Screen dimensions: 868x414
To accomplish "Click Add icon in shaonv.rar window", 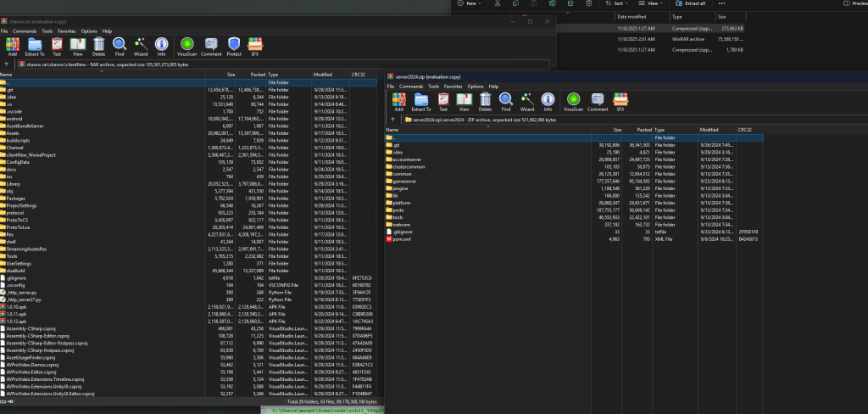I will coord(12,45).
